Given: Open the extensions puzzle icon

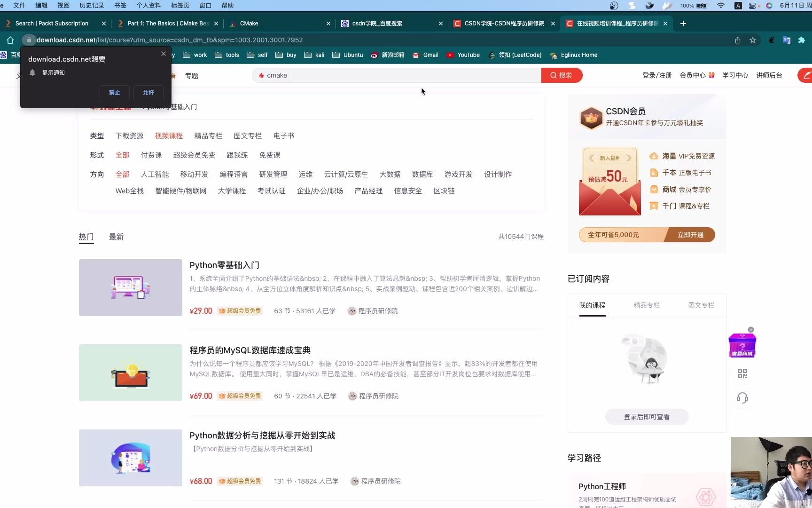Looking at the screenshot, I should pyautogui.click(x=802, y=40).
